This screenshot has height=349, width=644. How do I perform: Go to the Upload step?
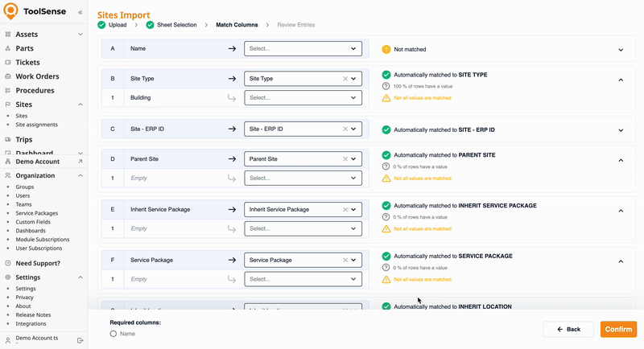tap(113, 25)
